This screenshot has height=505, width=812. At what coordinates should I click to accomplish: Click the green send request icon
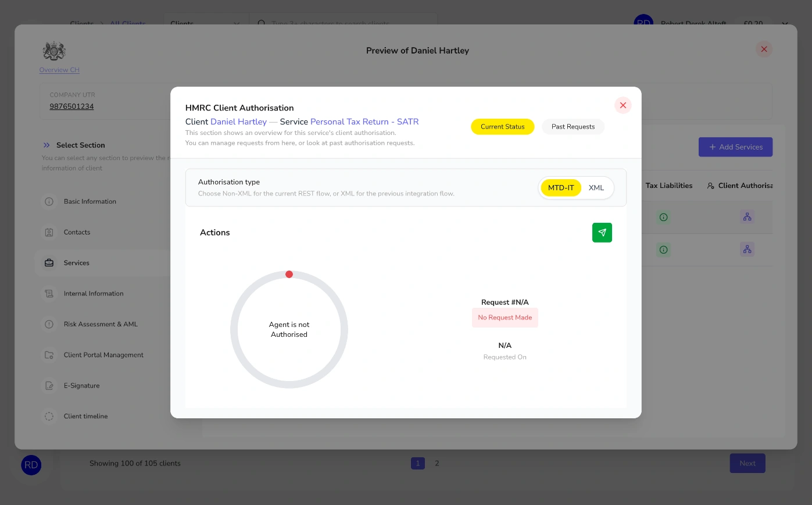point(602,233)
